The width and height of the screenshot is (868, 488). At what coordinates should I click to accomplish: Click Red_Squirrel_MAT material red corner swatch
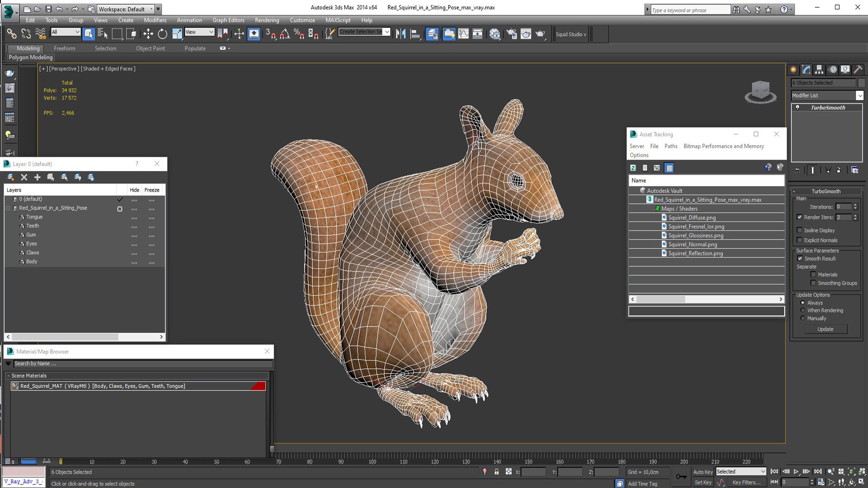[x=259, y=386]
